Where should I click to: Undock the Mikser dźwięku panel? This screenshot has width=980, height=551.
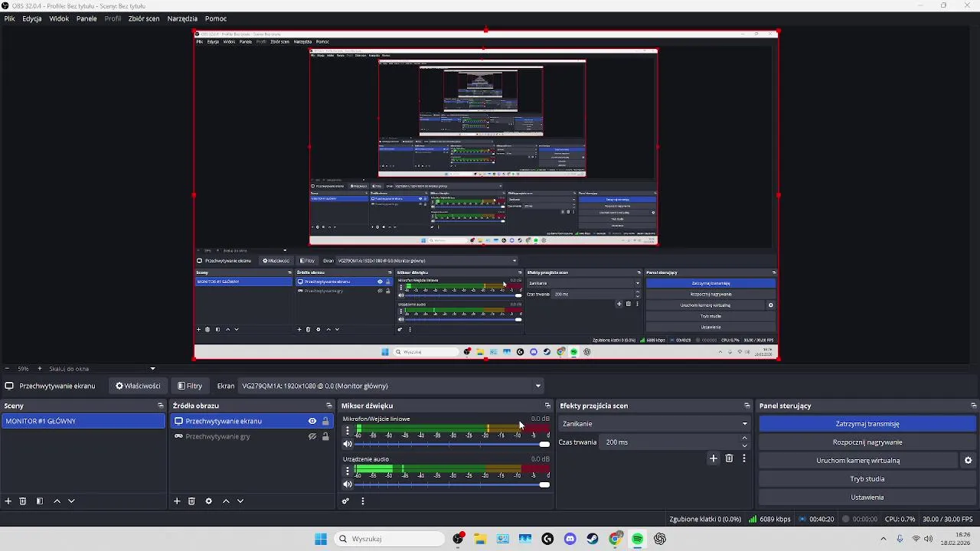coord(547,406)
